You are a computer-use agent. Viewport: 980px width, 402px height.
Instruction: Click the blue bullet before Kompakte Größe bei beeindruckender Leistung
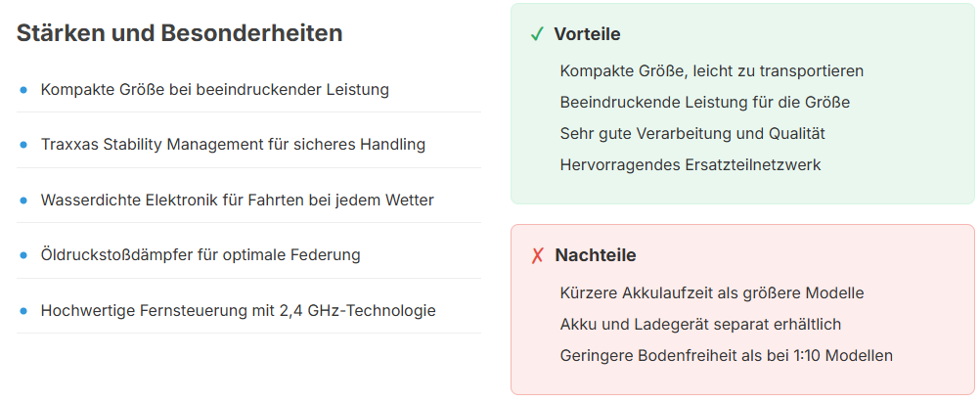[23, 90]
